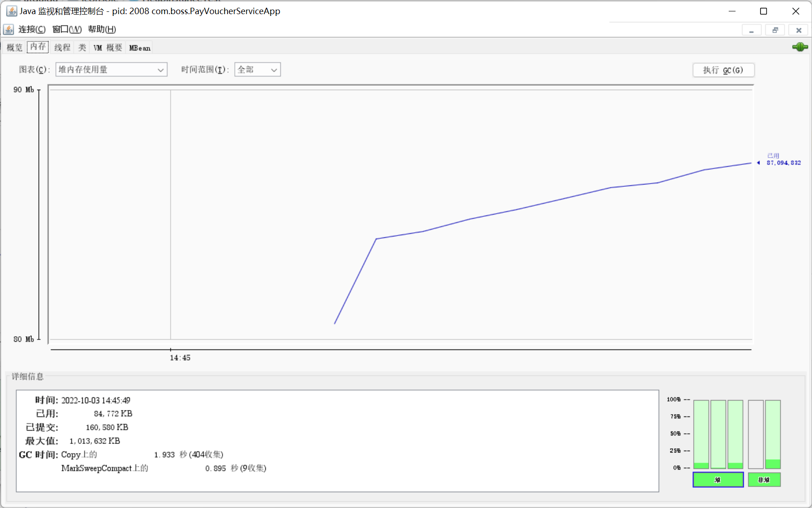
Task: Go to the 线程 tab
Action: 62,47
